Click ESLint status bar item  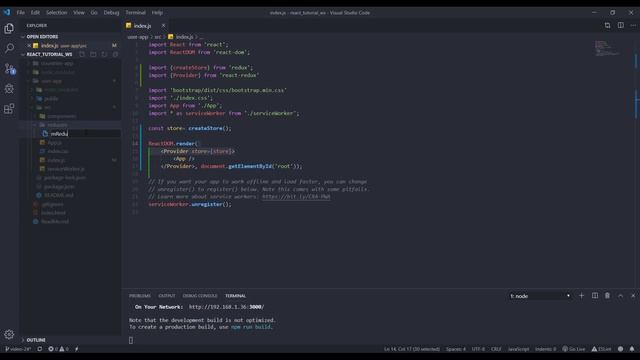click(x=602, y=349)
